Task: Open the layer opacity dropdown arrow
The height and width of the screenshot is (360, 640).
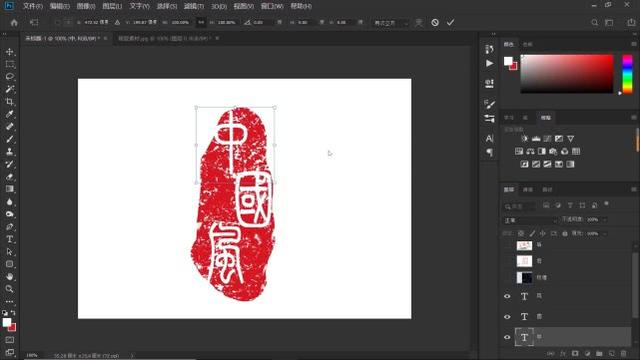Action: (x=605, y=220)
